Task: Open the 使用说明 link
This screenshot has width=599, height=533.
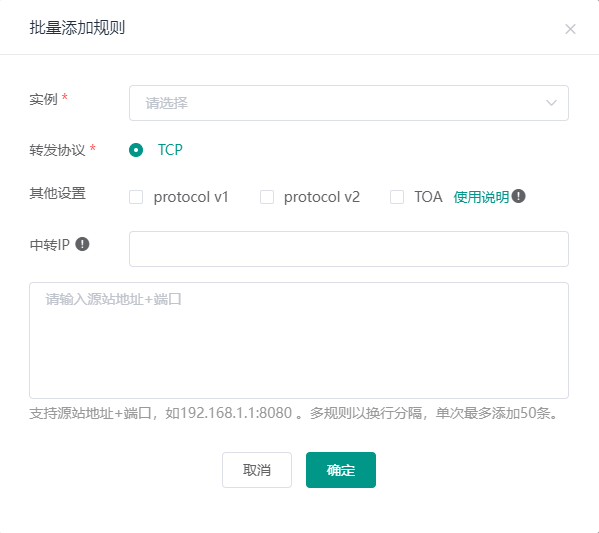Action: pos(481,197)
